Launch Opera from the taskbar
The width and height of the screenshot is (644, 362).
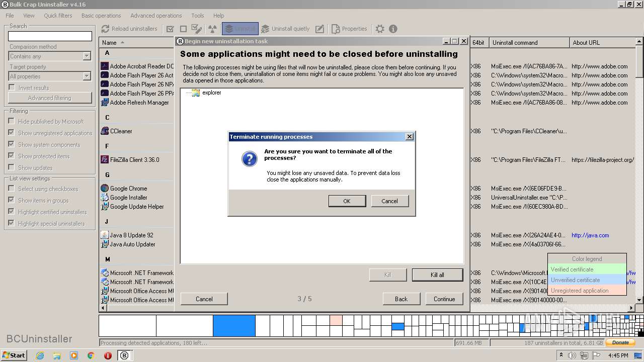coord(108,355)
